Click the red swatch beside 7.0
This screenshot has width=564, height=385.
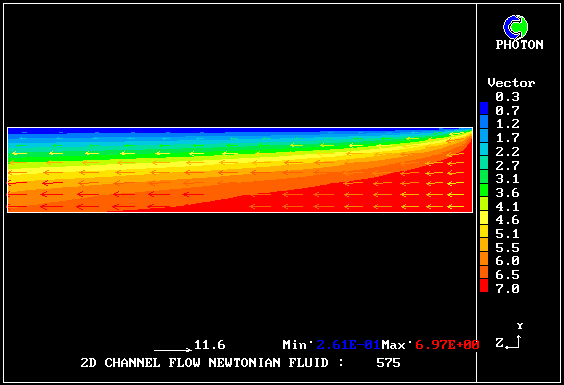click(484, 286)
